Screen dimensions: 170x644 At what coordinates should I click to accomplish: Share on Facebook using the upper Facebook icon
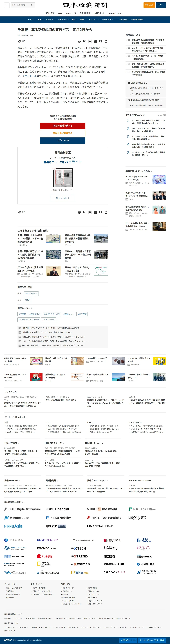[101, 41]
